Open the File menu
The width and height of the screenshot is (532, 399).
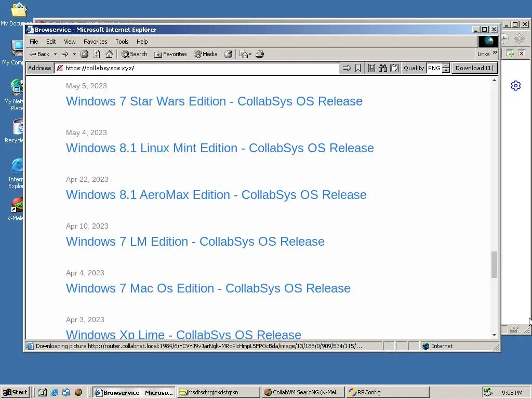(x=34, y=42)
